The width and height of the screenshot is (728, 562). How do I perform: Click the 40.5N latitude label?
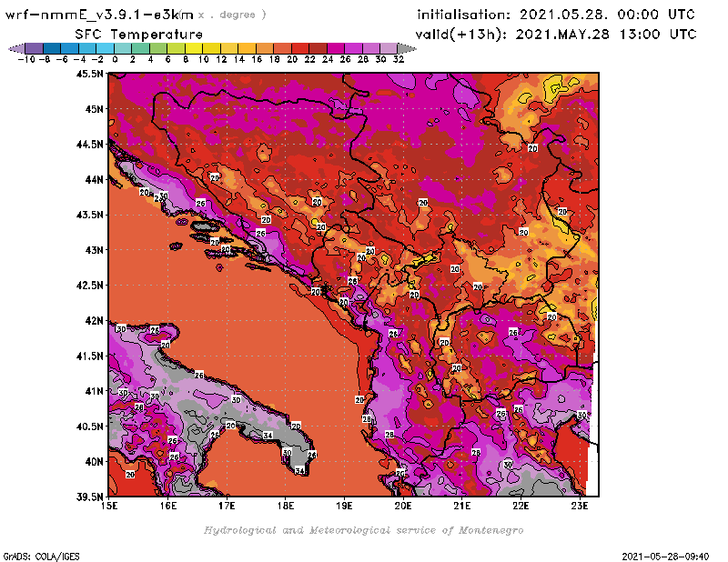(x=90, y=426)
